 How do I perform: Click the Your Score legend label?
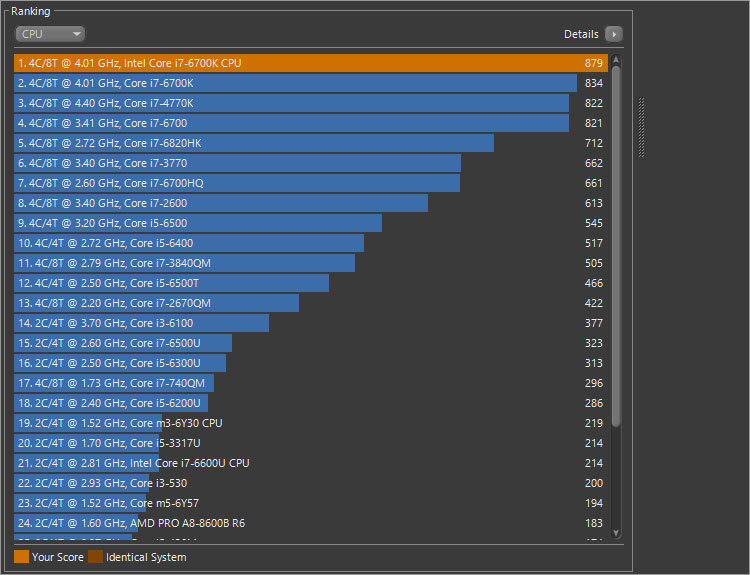click(57, 557)
